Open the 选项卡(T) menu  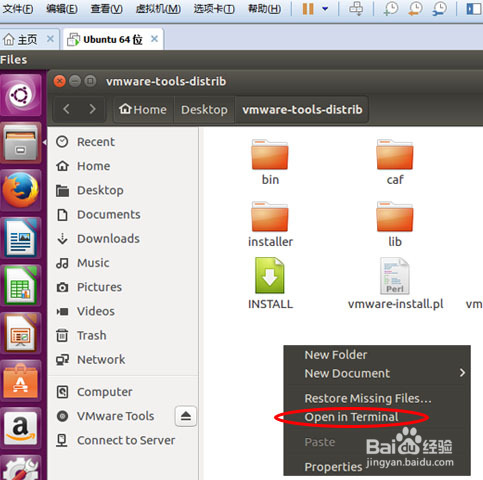pos(214,9)
